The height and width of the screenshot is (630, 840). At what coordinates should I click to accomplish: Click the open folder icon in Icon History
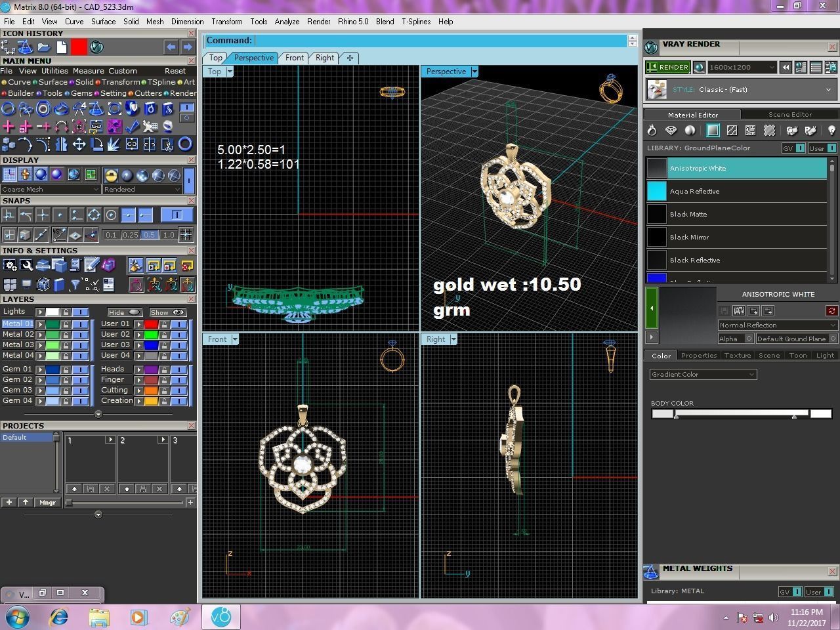click(x=44, y=47)
